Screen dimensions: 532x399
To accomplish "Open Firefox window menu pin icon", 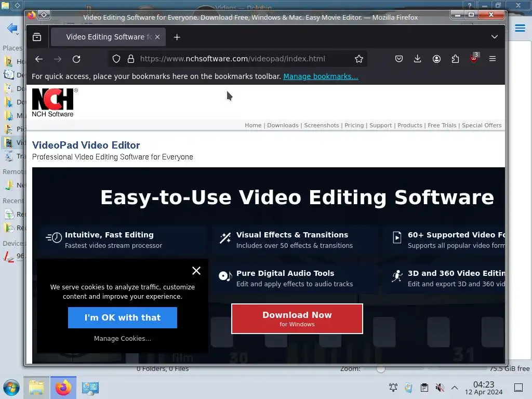I will (44, 15).
